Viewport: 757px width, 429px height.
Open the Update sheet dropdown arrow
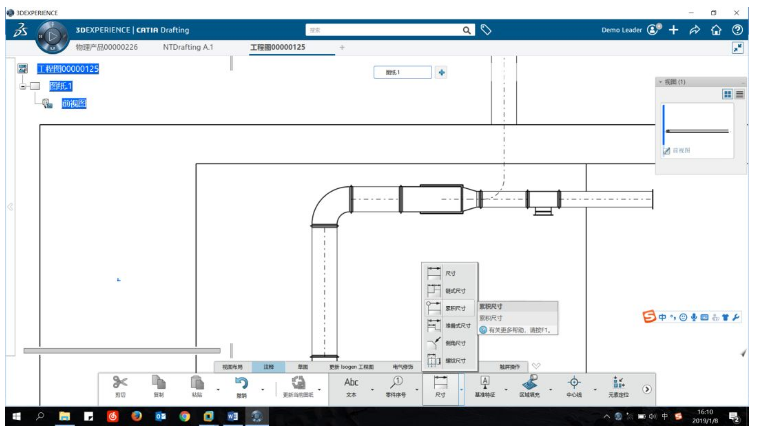tap(319, 389)
